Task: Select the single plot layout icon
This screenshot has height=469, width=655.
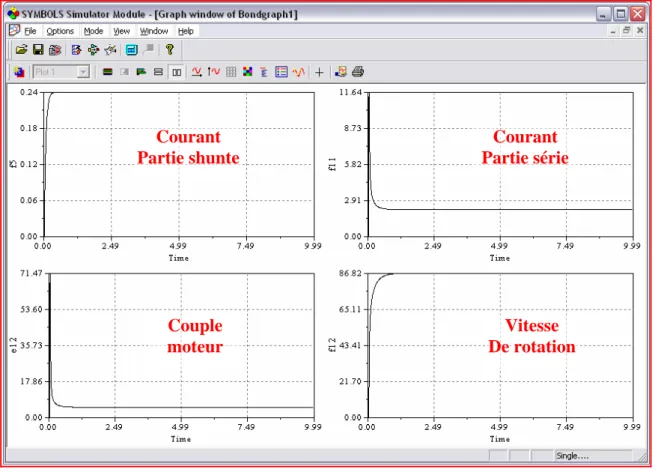Action: (108, 72)
